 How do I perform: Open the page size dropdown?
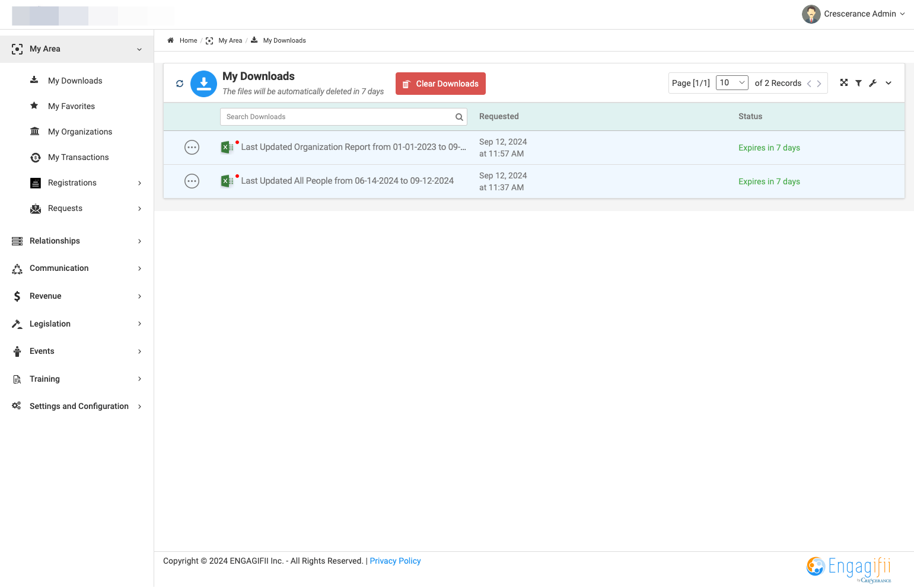click(x=732, y=83)
